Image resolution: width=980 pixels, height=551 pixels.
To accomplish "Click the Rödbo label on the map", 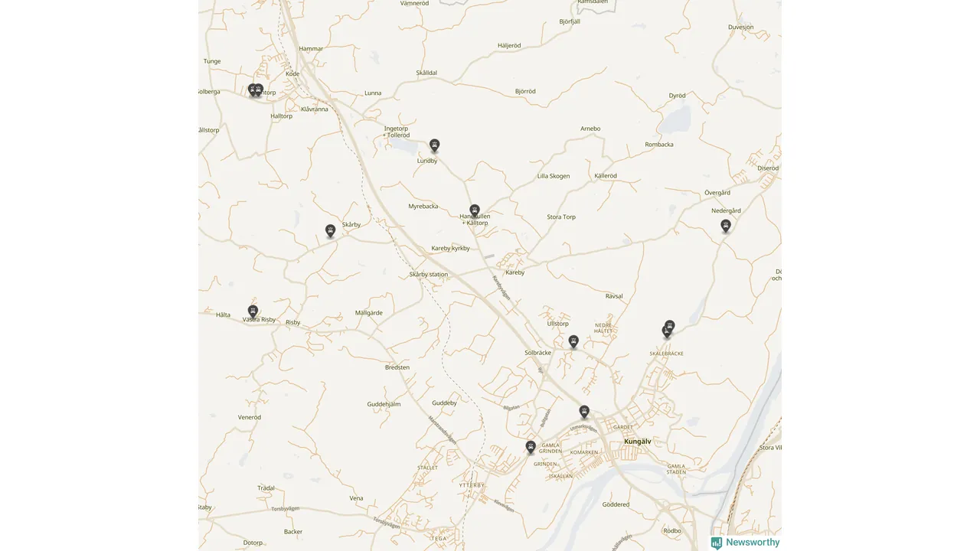I will [672, 530].
